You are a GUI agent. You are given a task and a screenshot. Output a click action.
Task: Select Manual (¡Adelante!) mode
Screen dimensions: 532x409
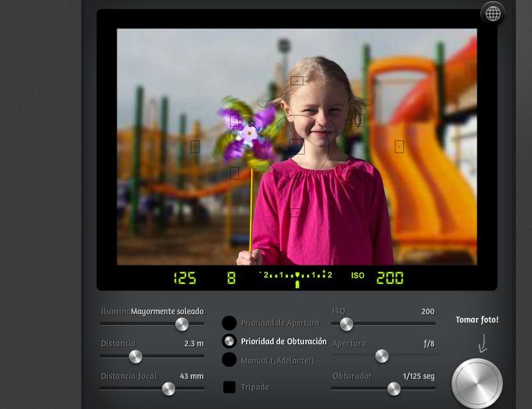pyautogui.click(x=229, y=359)
